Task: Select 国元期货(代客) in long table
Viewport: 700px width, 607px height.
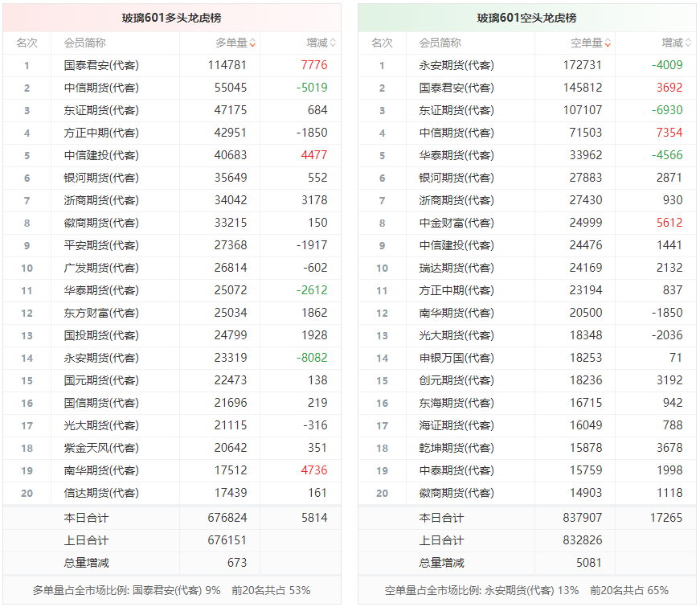Action: 101,380
